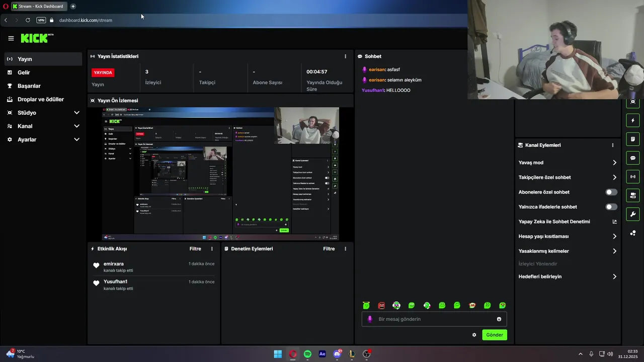Click emirxara follow activity entry
The height and width of the screenshot is (362, 644).
[x=154, y=267]
